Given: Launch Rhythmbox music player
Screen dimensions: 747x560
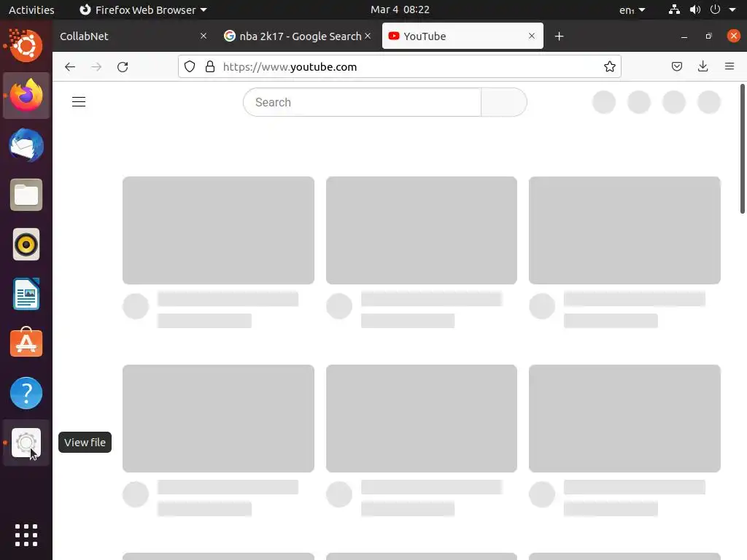Looking at the screenshot, I should coord(26,244).
